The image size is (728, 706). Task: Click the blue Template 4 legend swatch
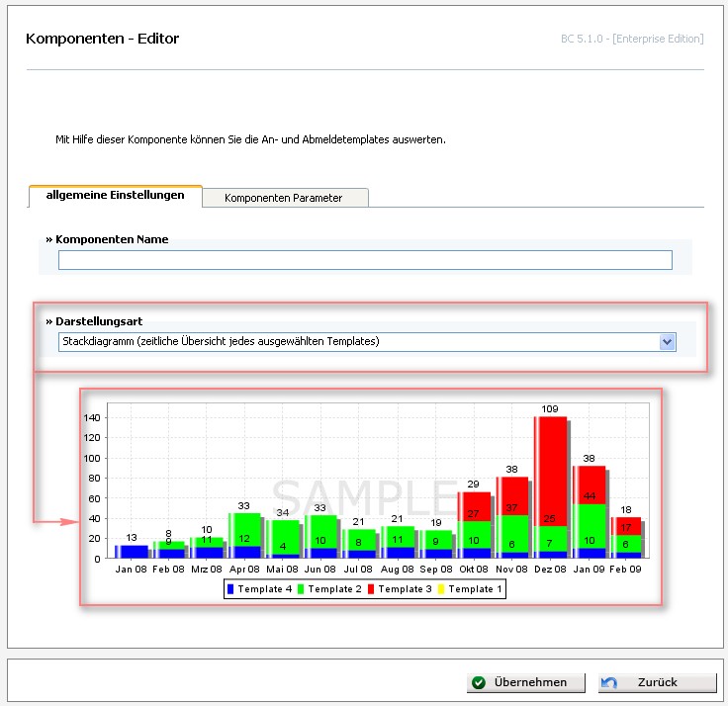click(x=230, y=589)
